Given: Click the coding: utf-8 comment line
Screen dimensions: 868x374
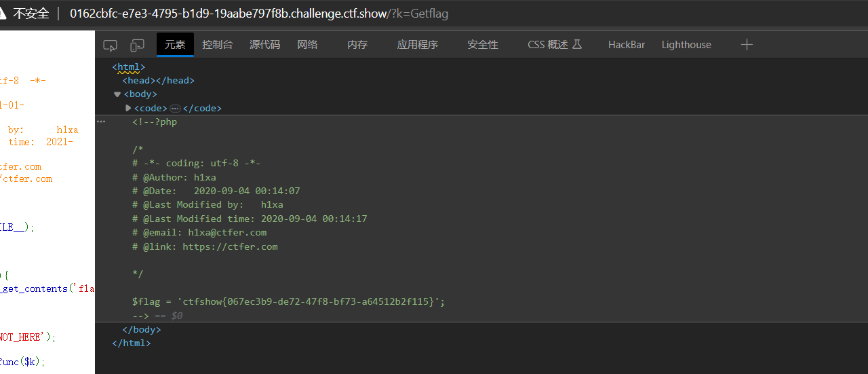Looking at the screenshot, I should pos(197,163).
